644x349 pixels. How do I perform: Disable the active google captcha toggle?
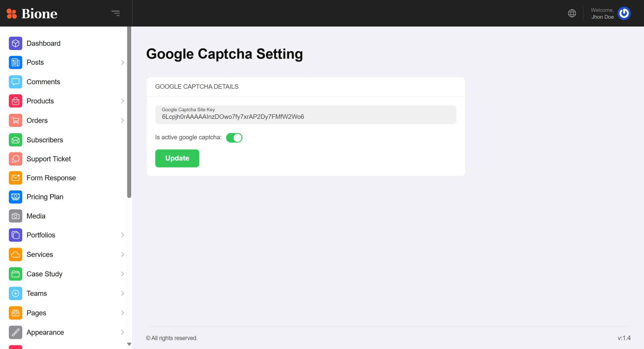point(234,138)
